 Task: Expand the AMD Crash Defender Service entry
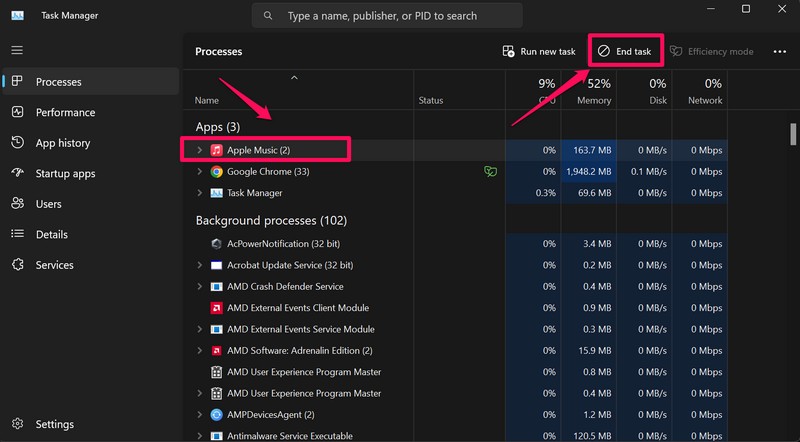coord(200,287)
